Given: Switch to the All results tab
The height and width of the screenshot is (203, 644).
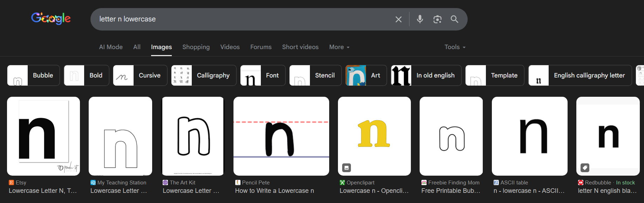Looking at the screenshot, I should [137, 47].
